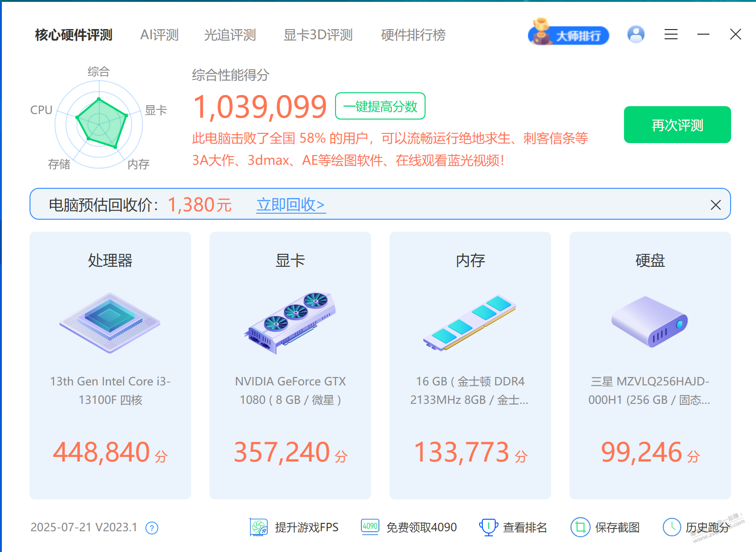Open the 硬件排行榜 tab
This screenshot has width=756, height=552.
413,35
